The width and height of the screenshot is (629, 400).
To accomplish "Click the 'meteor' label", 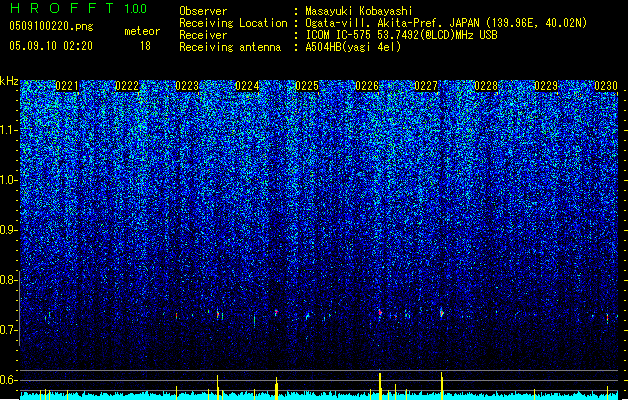I will click(142, 31).
